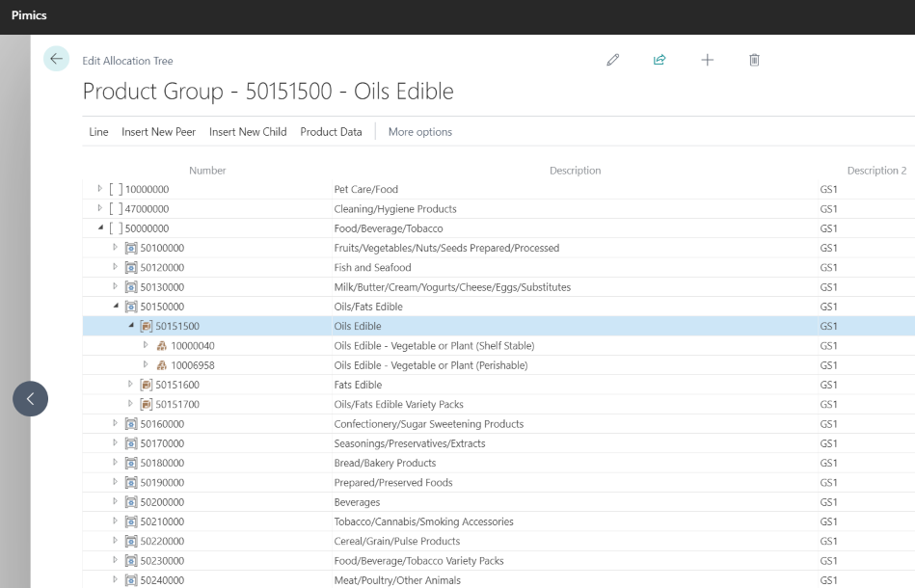Click the icon beside 50170000
Image resolution: width=915 pixels, height=588 pixels.
131,443
